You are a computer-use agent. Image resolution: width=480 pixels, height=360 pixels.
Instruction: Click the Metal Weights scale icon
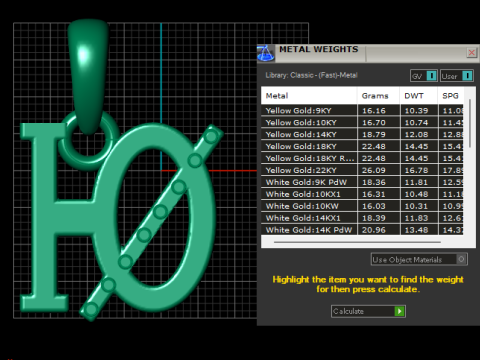click(x=266, y=53)
